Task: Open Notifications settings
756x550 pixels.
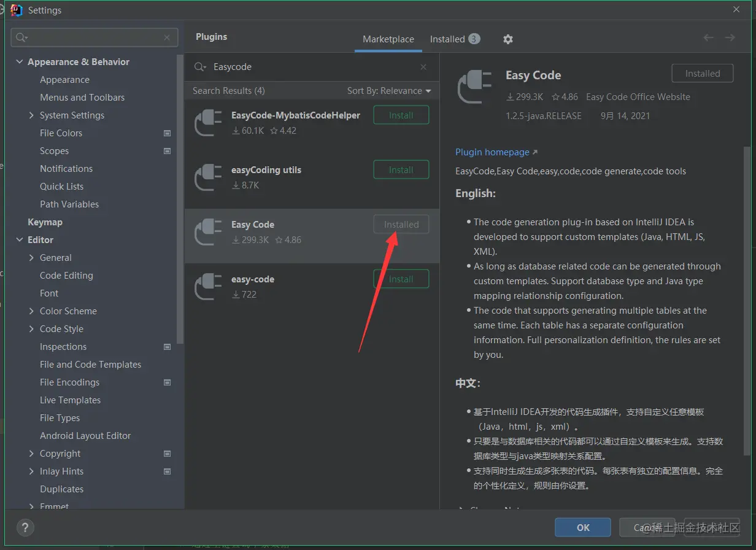Action: [x=66, y=169]
